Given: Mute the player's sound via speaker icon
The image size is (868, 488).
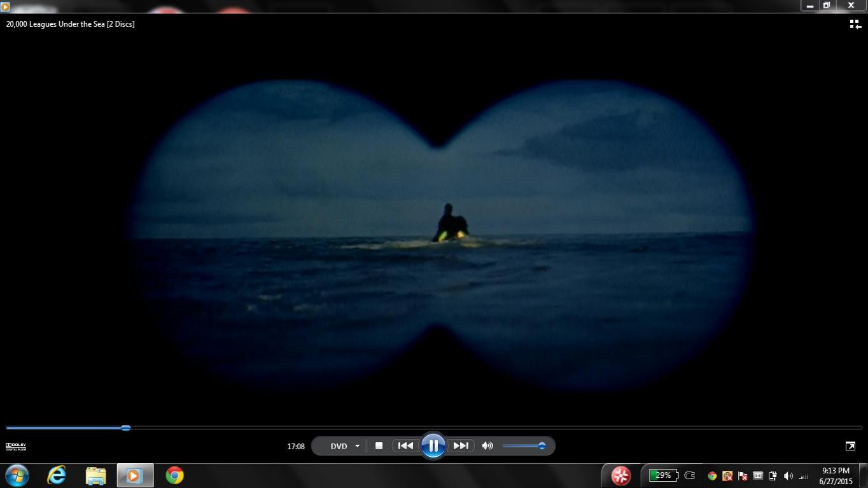Looking at the screenshot, I should point(487,446).
